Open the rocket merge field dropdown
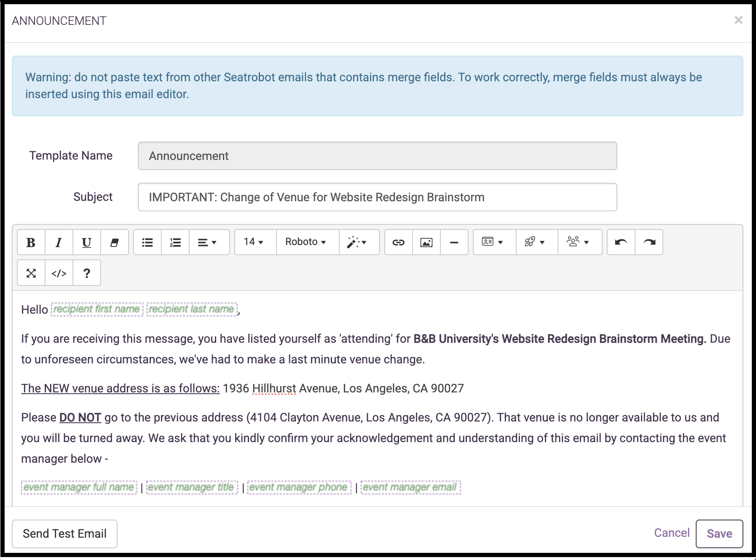756x560 pixels. click(537, 242)
